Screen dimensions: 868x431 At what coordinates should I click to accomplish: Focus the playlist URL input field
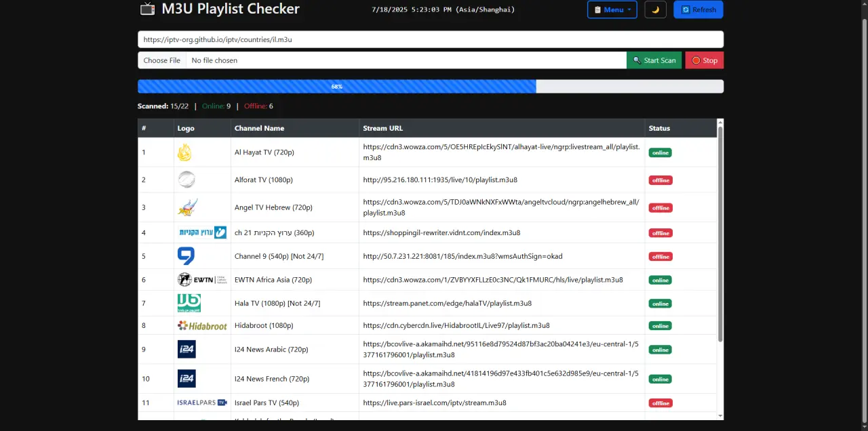(431, 39)
